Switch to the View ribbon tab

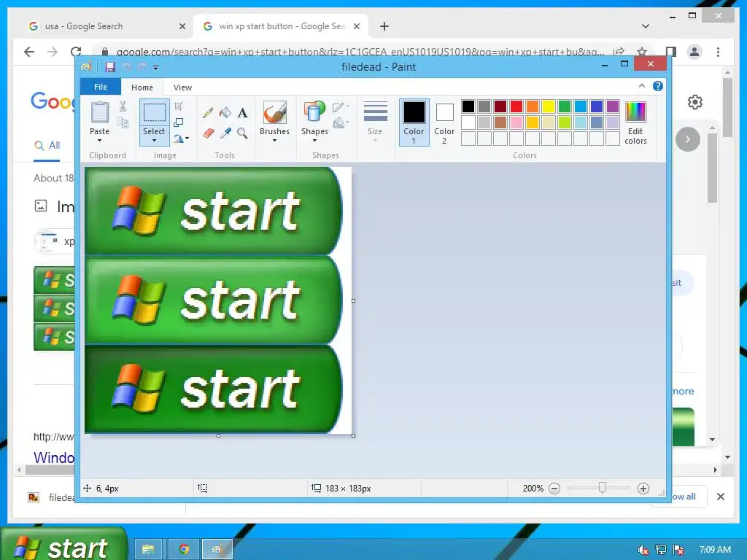[182, 87]
